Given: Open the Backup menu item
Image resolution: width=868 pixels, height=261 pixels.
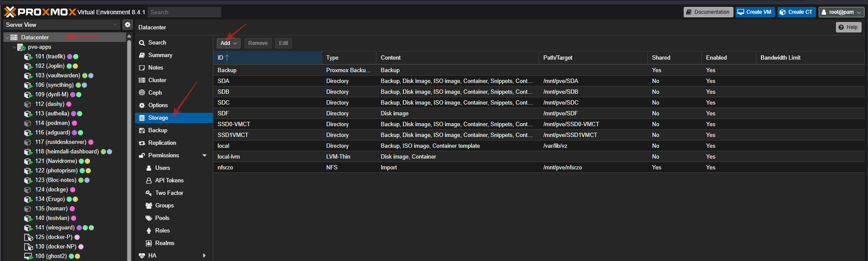Looking at the screenshot, I should click(158, 130).
